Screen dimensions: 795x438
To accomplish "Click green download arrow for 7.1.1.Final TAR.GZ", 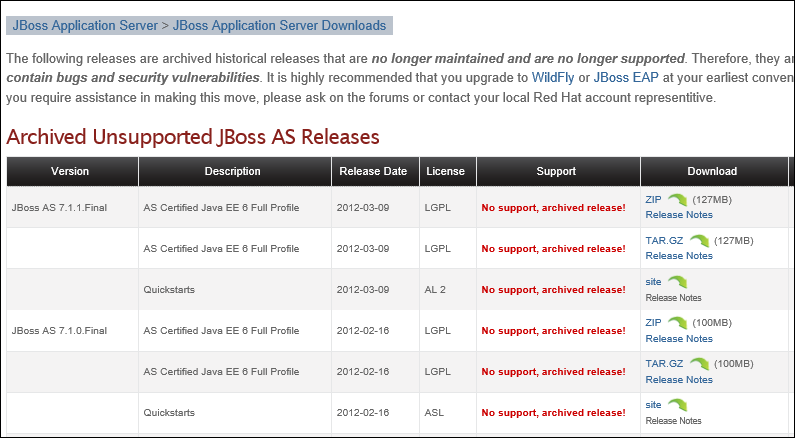I will coord(699,241).
